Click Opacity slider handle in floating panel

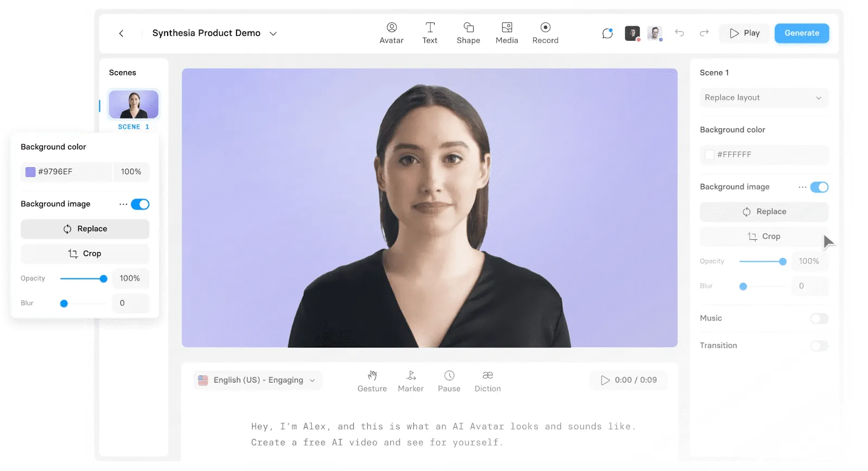103,279
